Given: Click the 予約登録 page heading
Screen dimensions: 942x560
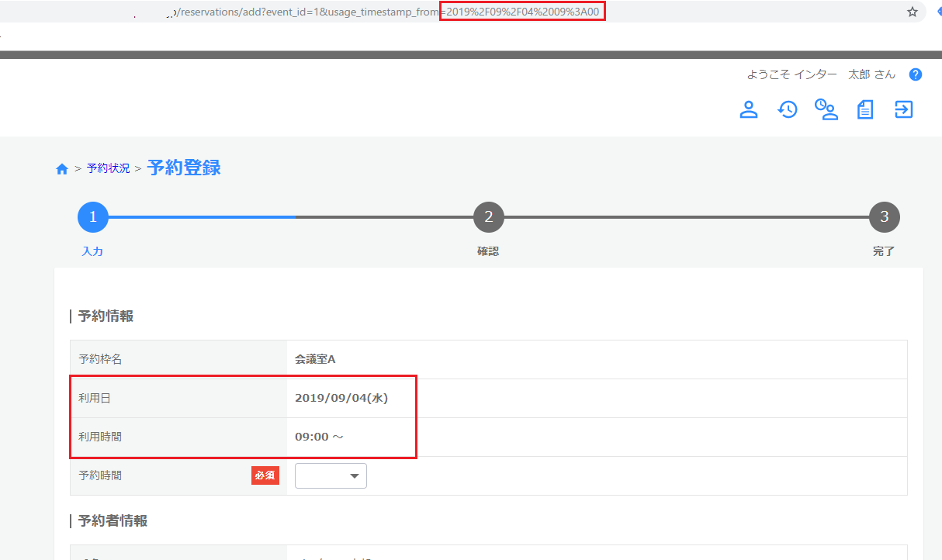Looking at the screenshot, I should 184,168.
